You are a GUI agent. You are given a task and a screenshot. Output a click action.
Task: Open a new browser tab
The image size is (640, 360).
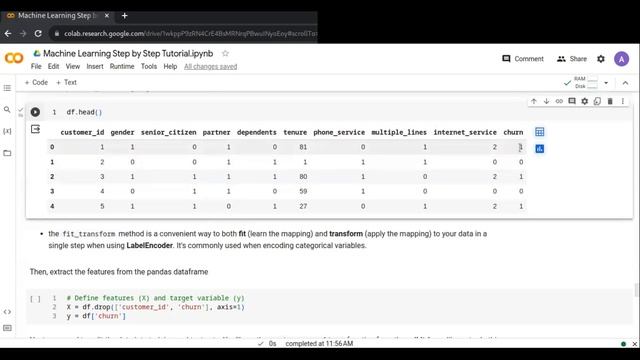point(124,16)
